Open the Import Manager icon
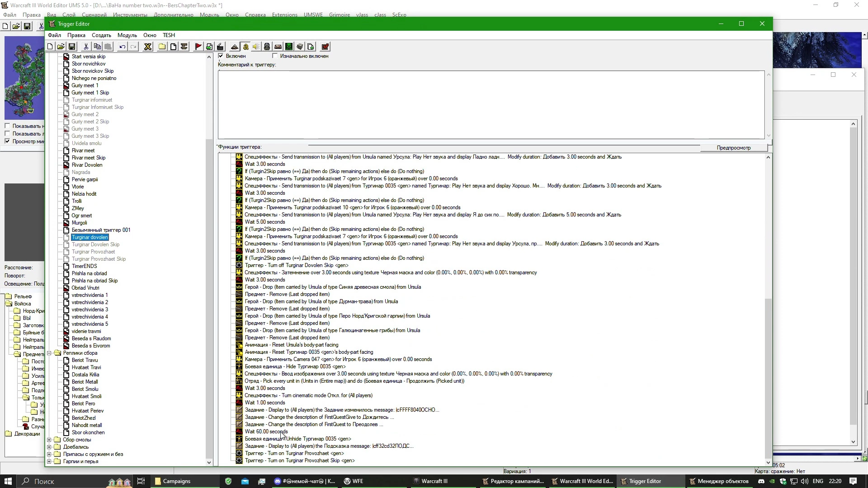Image resolution: width=868 pixels, height=488 pixels. (x=311, y=47)
